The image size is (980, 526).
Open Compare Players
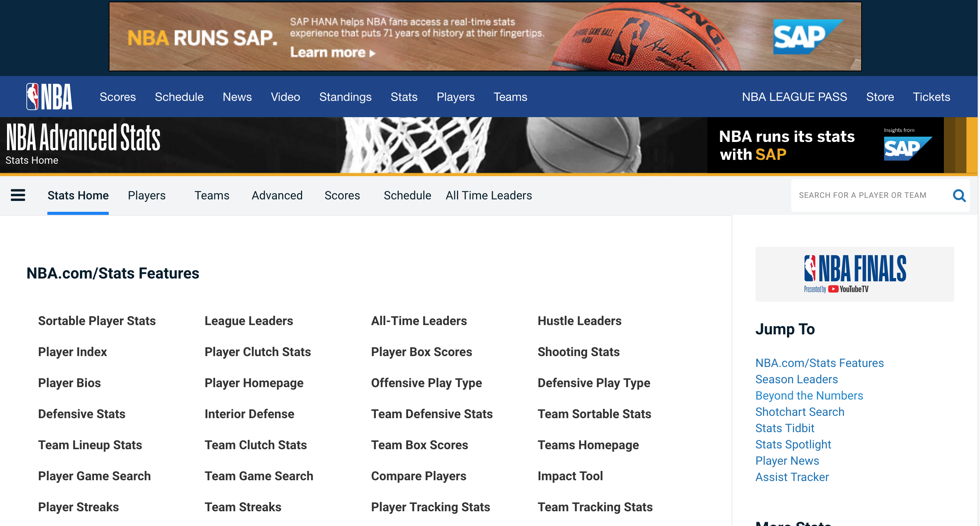tap(419, 476)
